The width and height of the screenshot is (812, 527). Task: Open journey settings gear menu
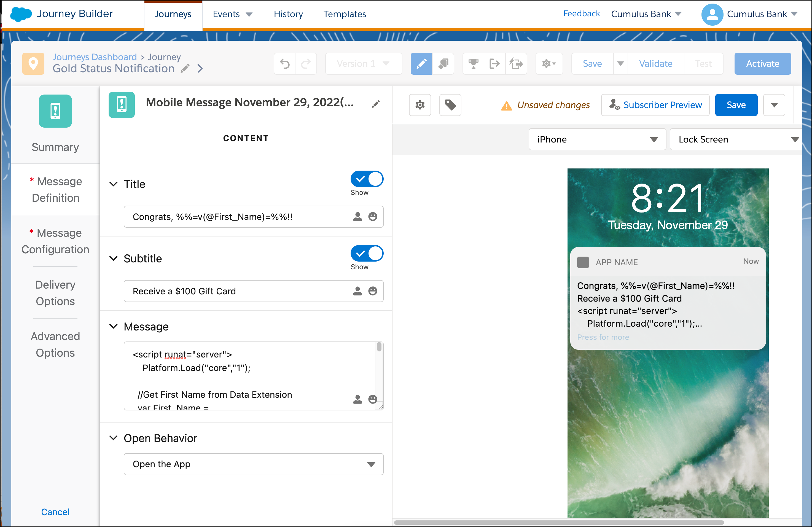[x=549, y=63]
